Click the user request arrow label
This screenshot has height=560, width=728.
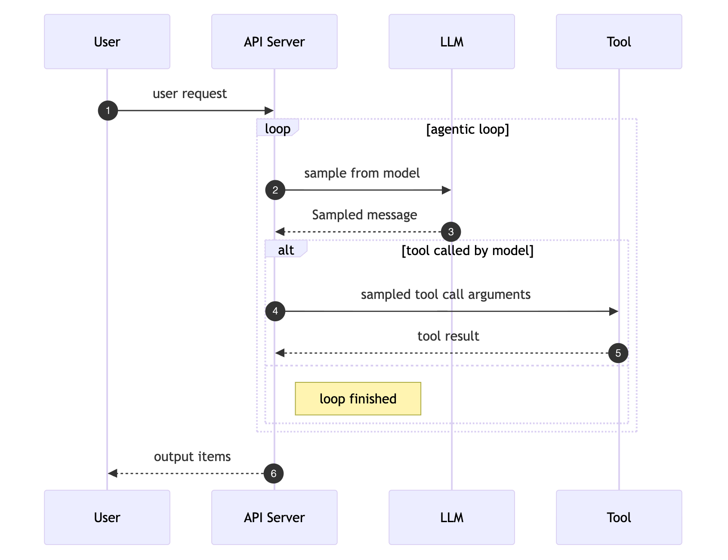(191, 94)
